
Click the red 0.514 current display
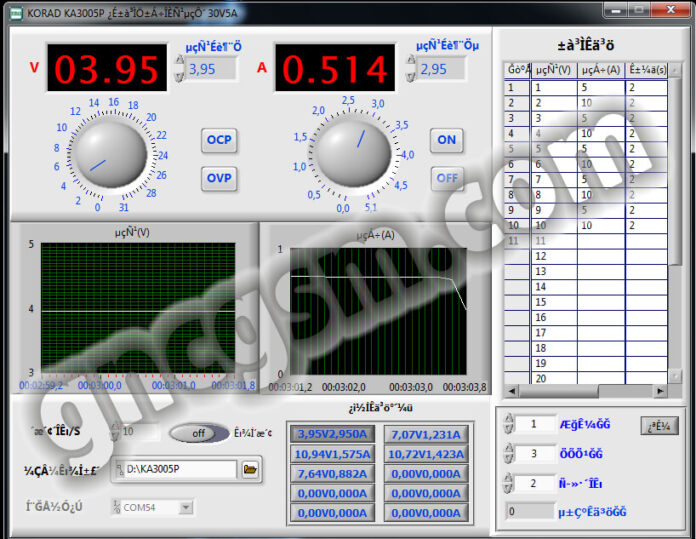(335, 68)
